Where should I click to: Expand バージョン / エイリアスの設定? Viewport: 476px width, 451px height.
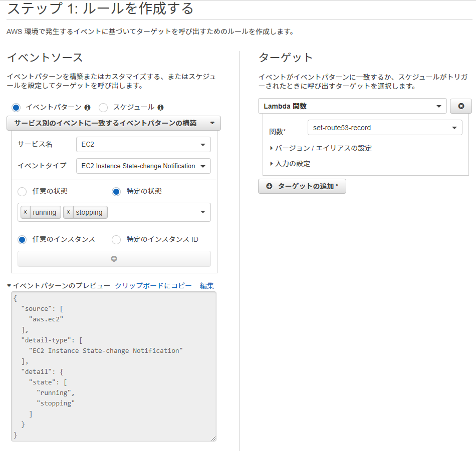(x=321, y=148)
